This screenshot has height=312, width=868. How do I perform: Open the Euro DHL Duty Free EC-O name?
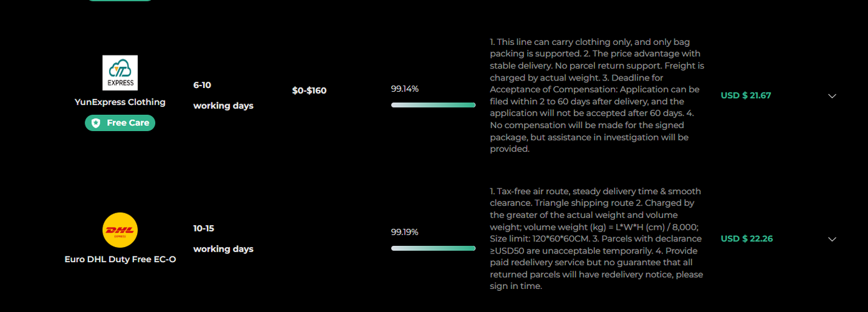coord(120,260)
